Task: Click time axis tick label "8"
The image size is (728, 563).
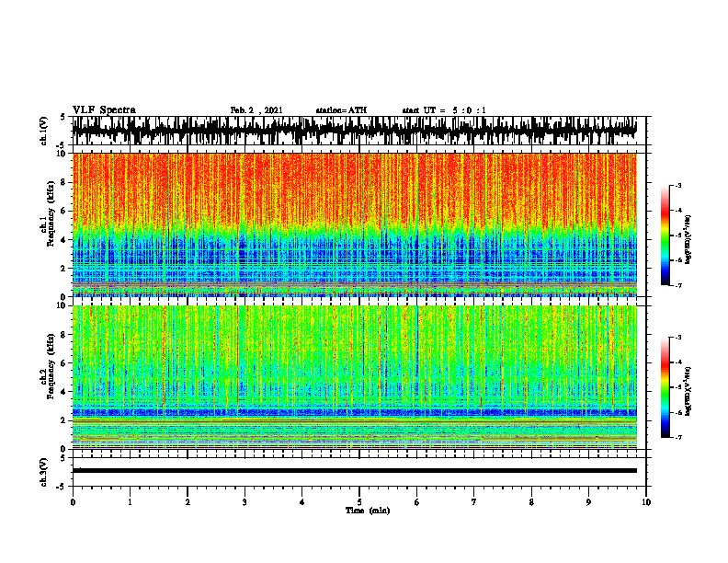Action: 531,502
